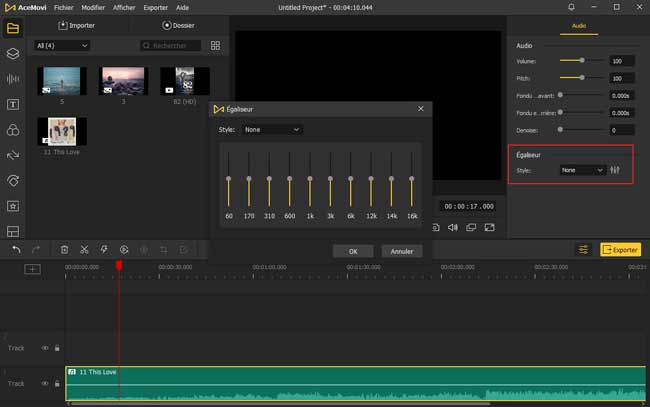Click the preview volume speaker icon
The width and height of the screenshot is (650, 407).
point(453,227)
